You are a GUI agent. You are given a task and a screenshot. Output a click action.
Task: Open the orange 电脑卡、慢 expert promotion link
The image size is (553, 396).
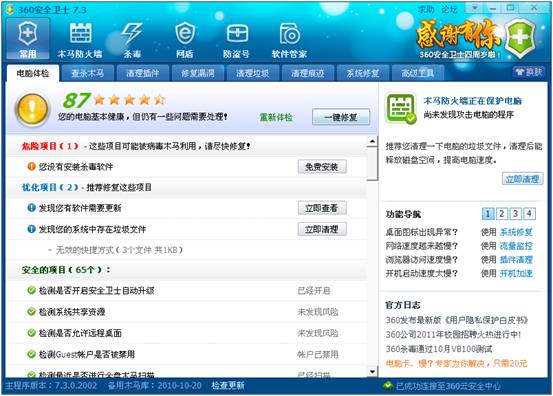[x=456, y=364]
